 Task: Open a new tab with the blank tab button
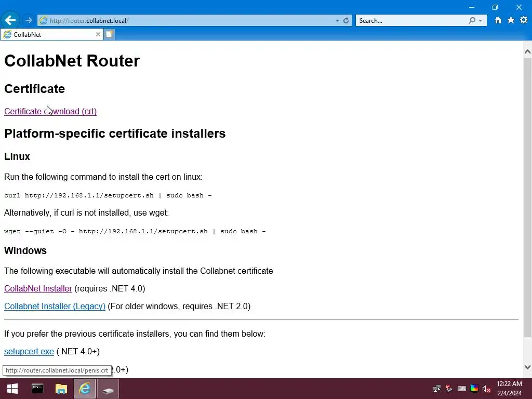(x=109, y=34)
